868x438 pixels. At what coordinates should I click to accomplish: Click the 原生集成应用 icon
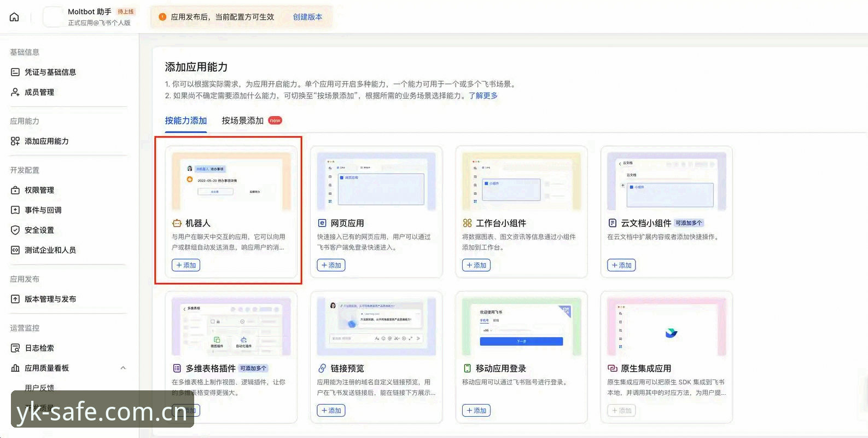pyautogui.click(x=613, y=368)
